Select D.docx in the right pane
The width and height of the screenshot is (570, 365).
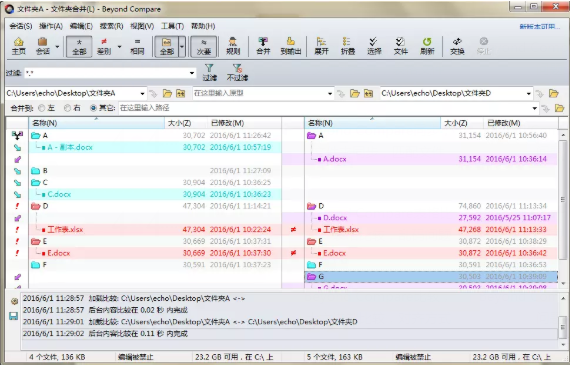click(431, 218)
